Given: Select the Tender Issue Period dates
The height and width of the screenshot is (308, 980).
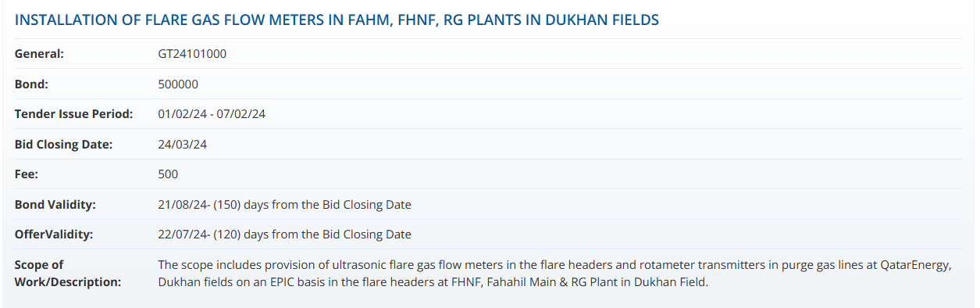Looking at the screenshot, I should (212, 114).
